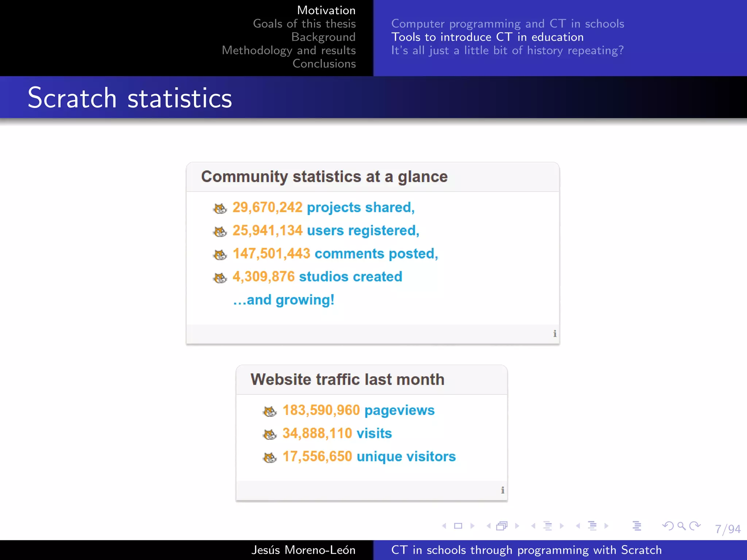Click the cat icon beside studios created

click(x=220, y=277)
